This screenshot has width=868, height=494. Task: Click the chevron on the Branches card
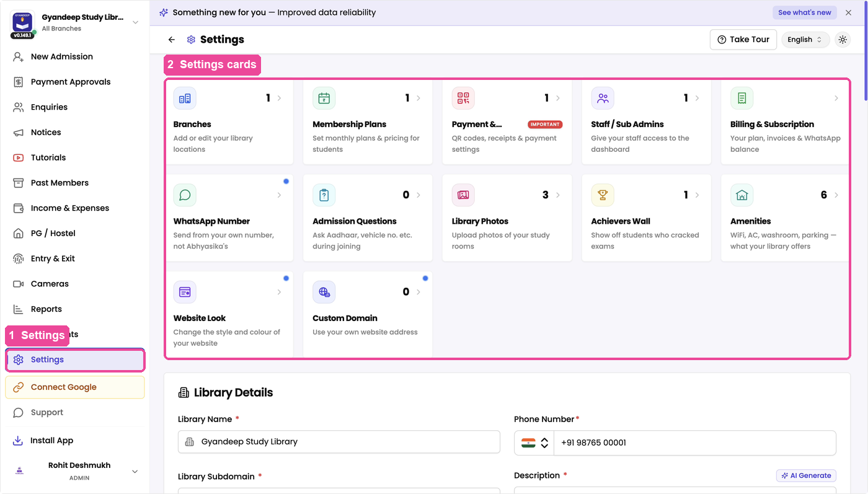(279, 98)
